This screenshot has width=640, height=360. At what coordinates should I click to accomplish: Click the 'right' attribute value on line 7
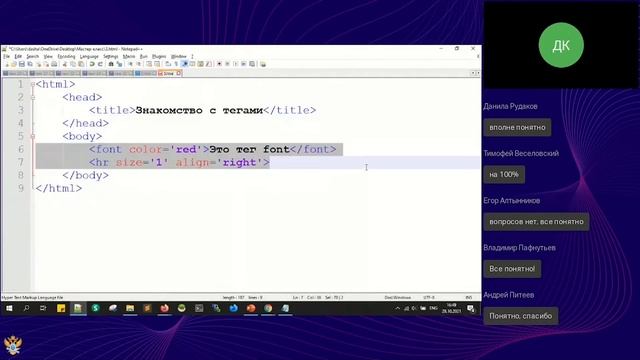tap(240, 162)
